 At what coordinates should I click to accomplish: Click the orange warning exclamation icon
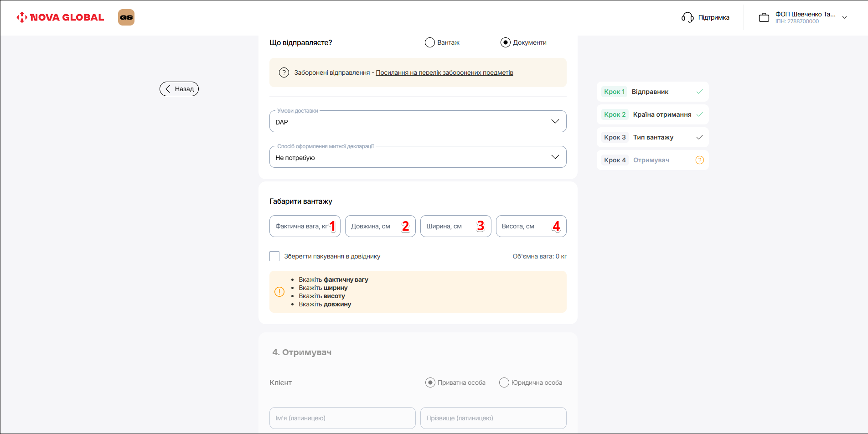[x=279, y=292]
